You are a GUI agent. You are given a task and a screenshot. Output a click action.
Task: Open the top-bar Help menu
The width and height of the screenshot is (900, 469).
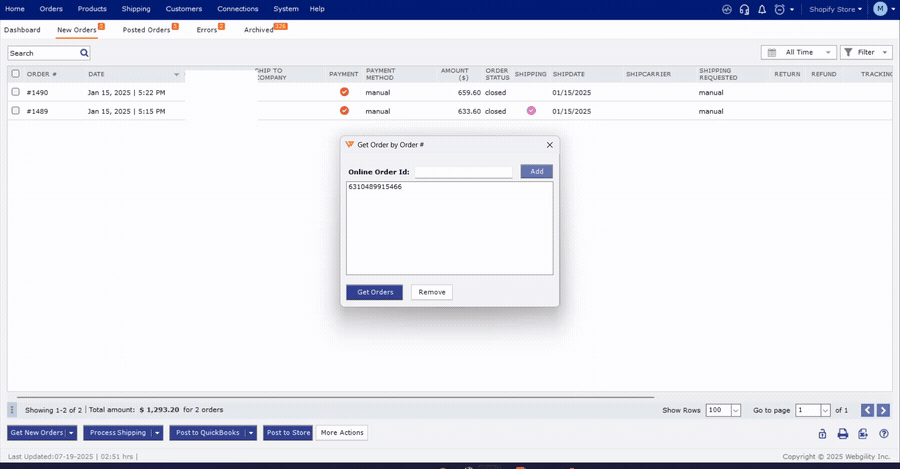point(317,9)
